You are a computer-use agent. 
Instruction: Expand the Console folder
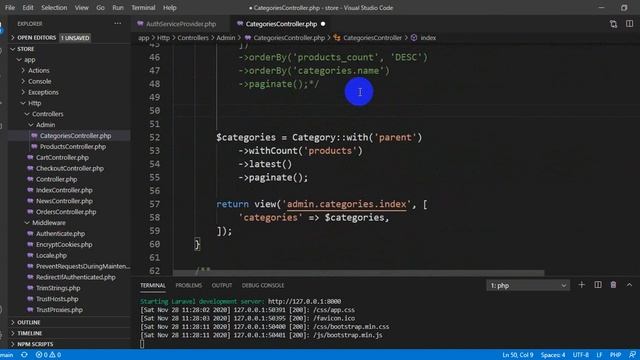point(40,81)
